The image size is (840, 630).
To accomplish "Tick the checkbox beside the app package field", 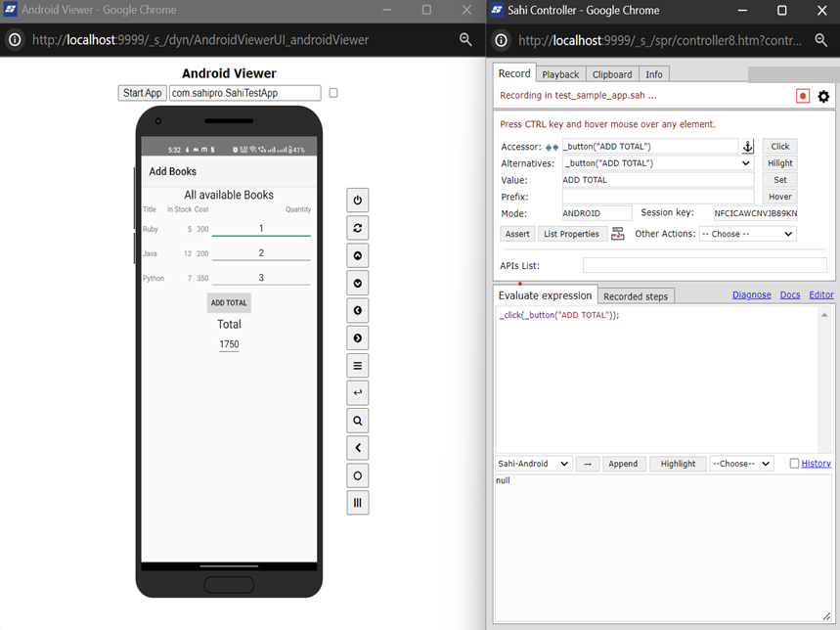I will (333, 93).
